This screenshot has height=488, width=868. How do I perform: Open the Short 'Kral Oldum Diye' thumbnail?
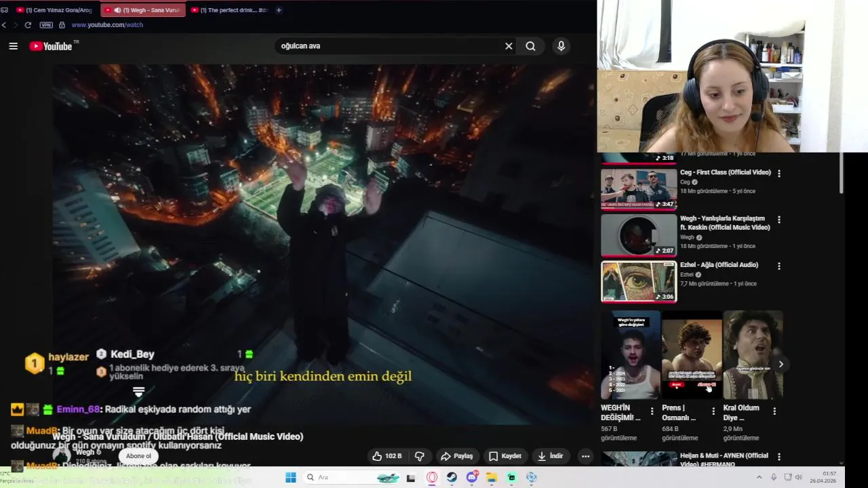[753, 355]
